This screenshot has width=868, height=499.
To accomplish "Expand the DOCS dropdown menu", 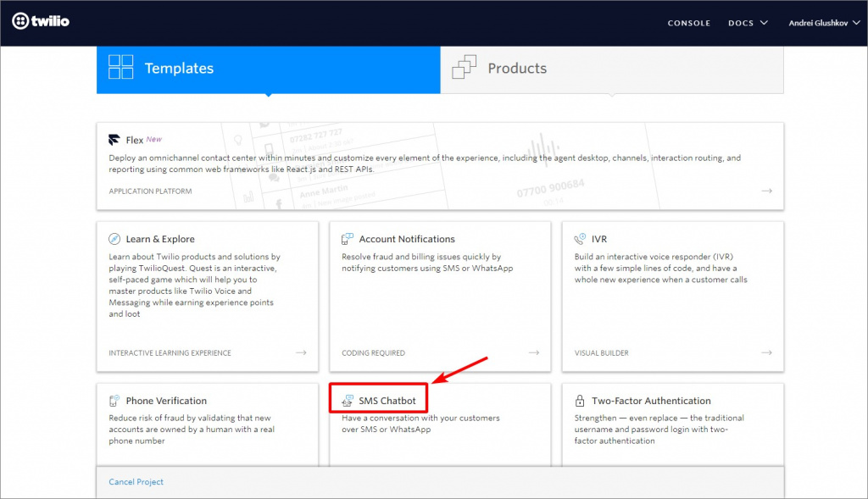I will [748, 23].
